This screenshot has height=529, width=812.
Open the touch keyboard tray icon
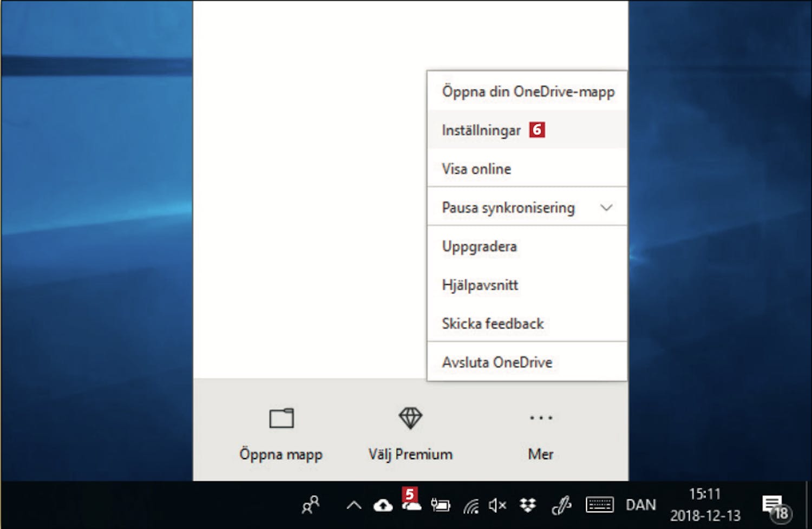(599, 505)
